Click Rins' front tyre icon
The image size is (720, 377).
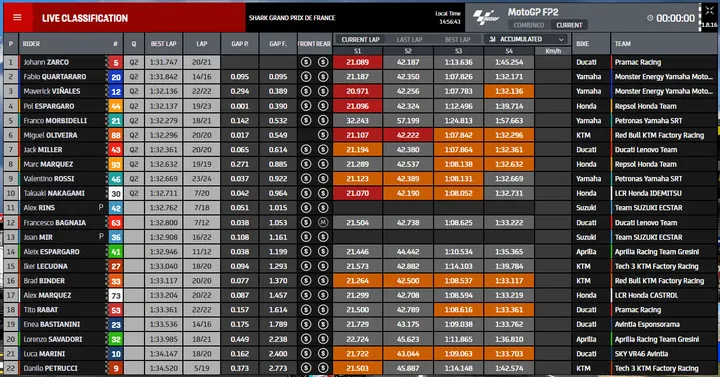pyautogui.click(x=306, y=208)
